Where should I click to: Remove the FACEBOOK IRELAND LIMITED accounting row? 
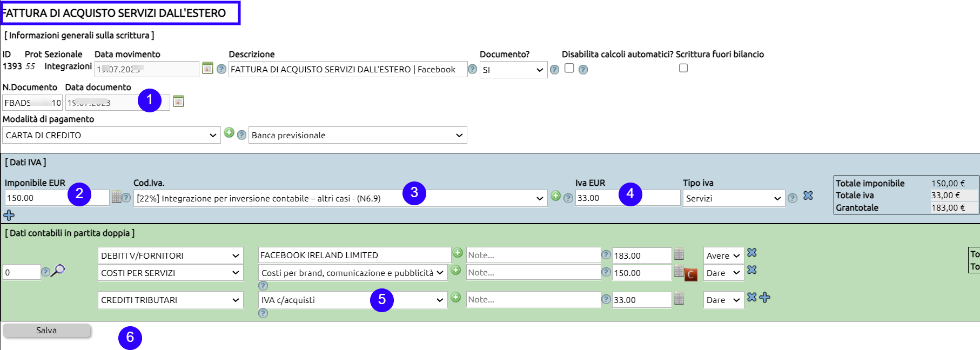[x=751, y=253]
